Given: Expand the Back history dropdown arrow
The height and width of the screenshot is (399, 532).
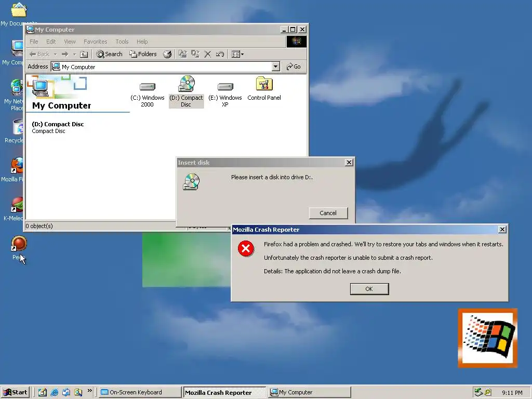Looking at the screenshot, I should (x=55, y=54).
